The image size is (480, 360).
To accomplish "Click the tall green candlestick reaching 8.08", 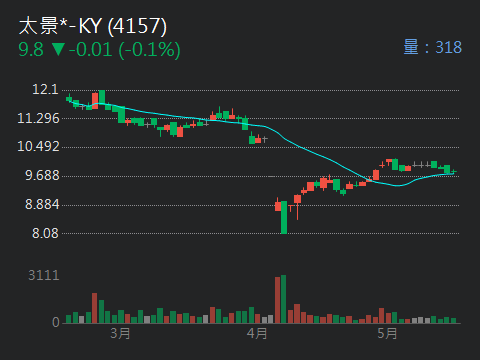I will coord(284,217).
